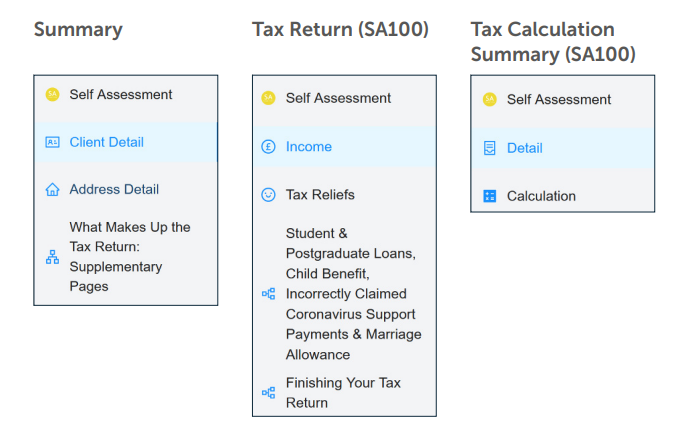
Task: Select What Makes Up the Tax Return
Action: (126, 257)
